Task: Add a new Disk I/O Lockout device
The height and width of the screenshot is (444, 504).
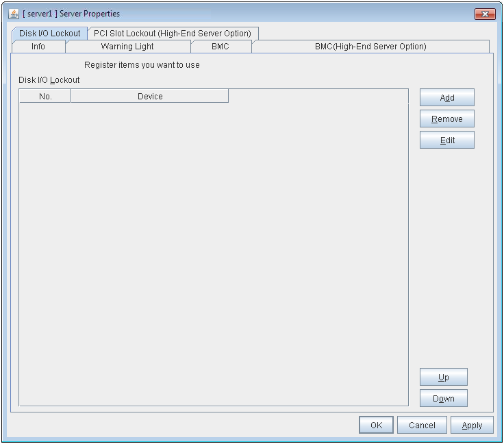Action: pyautogui.click(x=446, y=97)
